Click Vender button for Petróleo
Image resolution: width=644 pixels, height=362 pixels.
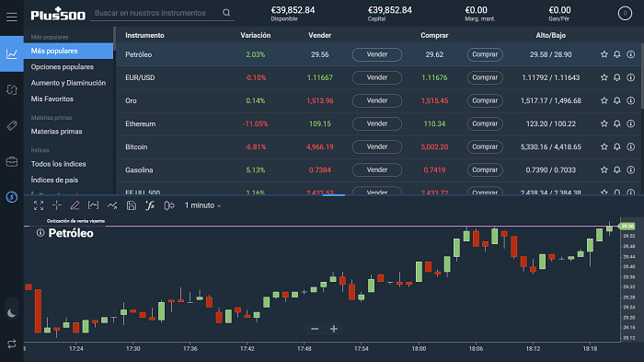tap(376, 54)
